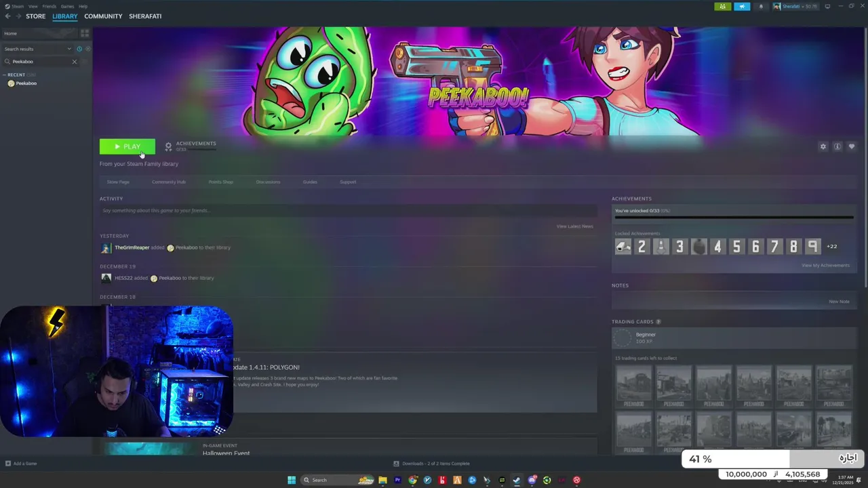This screenshot has width=868, height=488.
Task: Add Peekaboo to favorites heart icon
Action: [852, 146]
